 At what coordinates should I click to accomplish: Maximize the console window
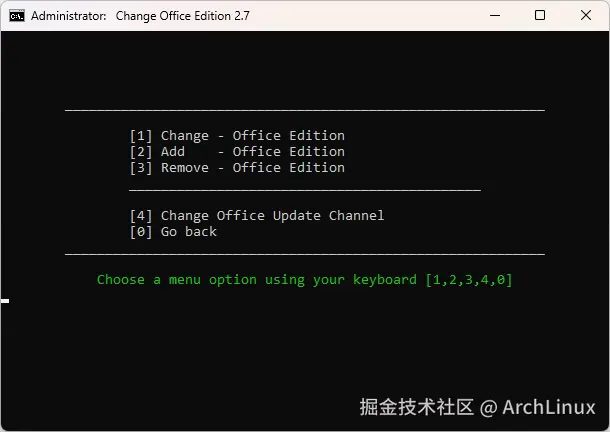(x=541, y=16)
